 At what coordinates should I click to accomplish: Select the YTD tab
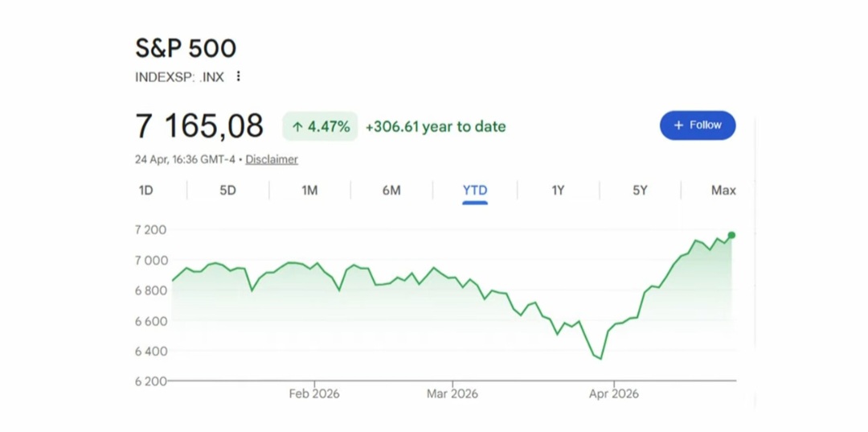(475, 191)
